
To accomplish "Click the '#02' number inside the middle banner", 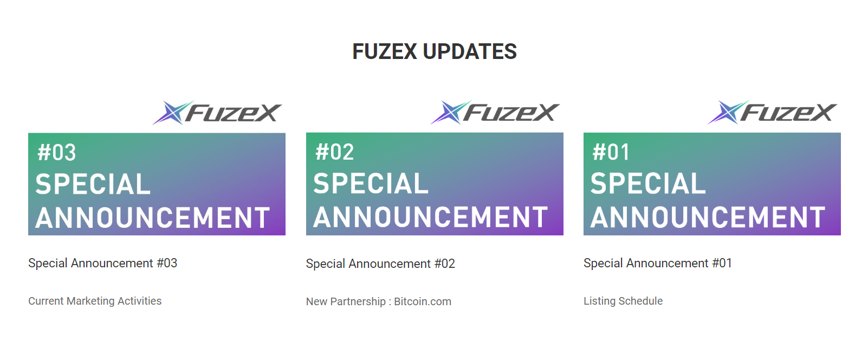I will coord(335,152).
